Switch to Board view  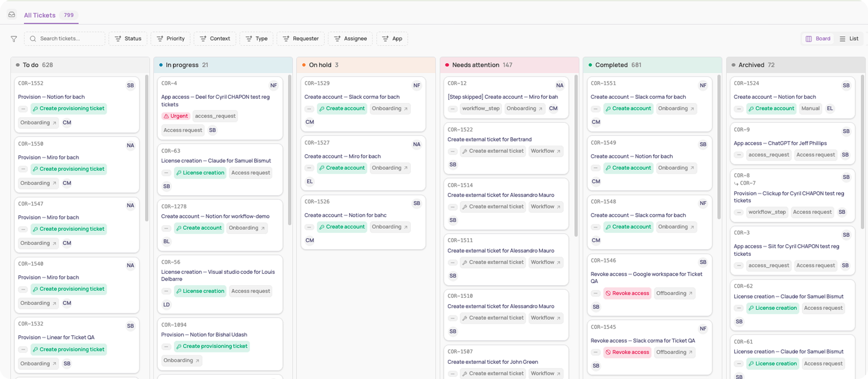pos(818,39)
